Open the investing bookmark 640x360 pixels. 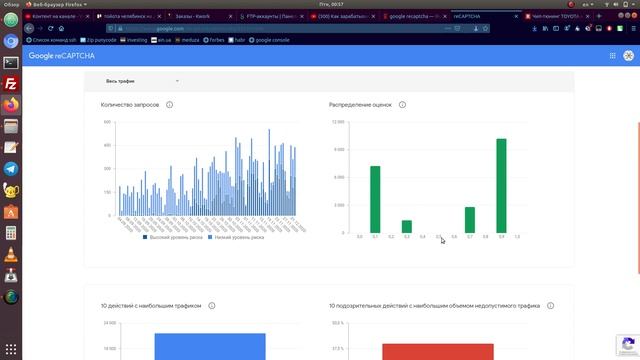coord(133,40)
